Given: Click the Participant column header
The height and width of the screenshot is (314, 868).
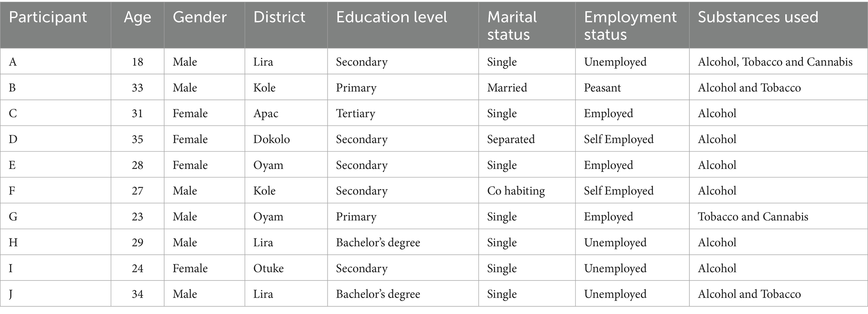Looking at the screenshot, I should pos(48,17).
